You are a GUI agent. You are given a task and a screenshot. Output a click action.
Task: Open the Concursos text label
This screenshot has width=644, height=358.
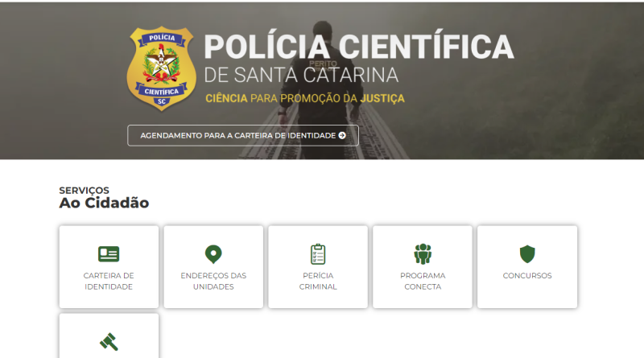coord(527,276)
